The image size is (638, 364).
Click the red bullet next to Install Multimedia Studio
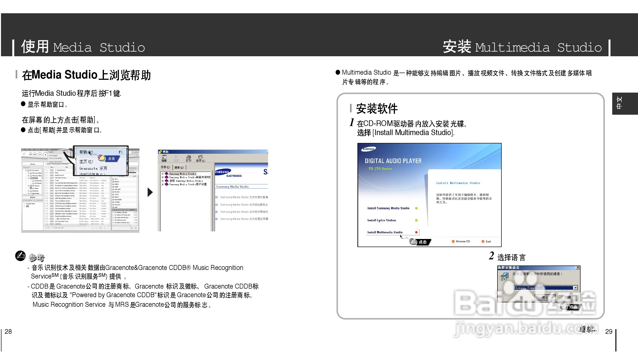pos(416,232)
